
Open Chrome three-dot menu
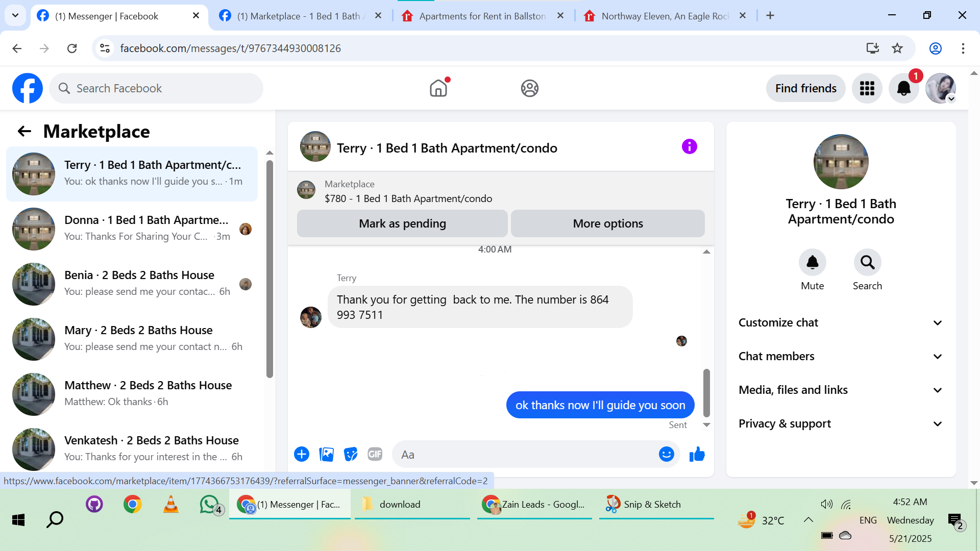click(x=963, y=48)
